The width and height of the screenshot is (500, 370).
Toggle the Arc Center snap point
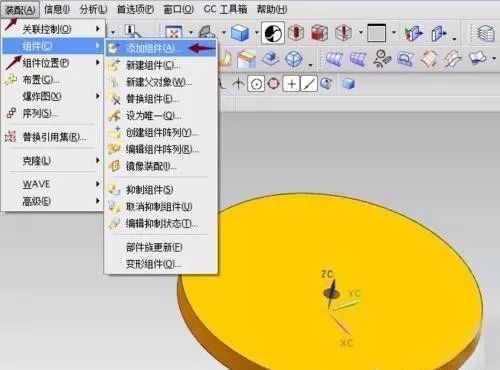click(256, 84)
